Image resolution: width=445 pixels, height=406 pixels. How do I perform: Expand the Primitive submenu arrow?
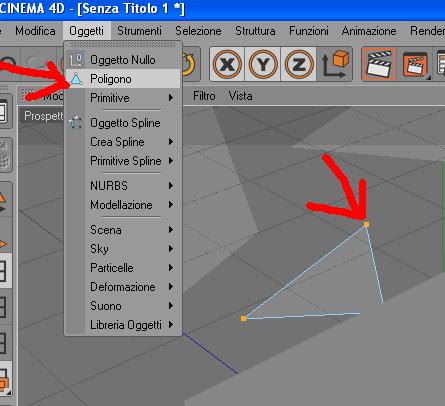tap(171, 98)
